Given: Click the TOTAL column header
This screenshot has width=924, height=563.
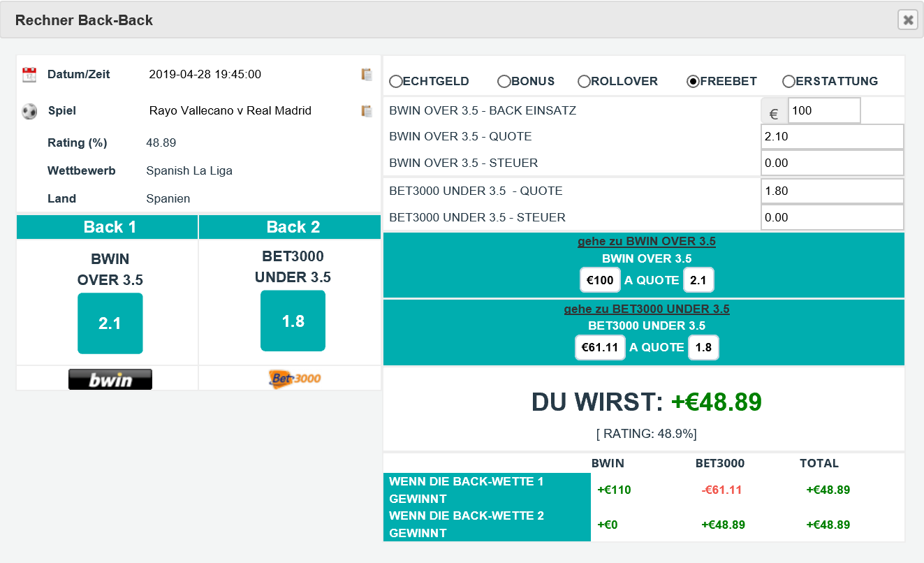Looking at the screenshot, I should click(x=819, y=463).
